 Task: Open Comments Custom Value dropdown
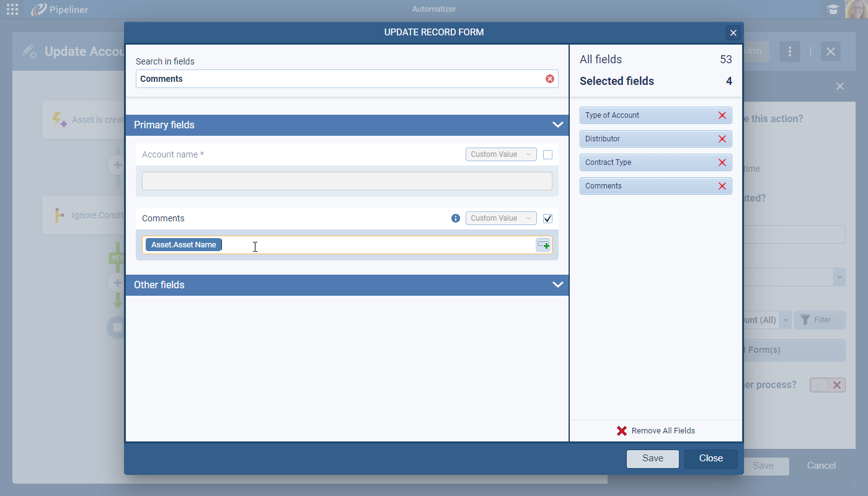pyautogui.click(x=501, y=218)
